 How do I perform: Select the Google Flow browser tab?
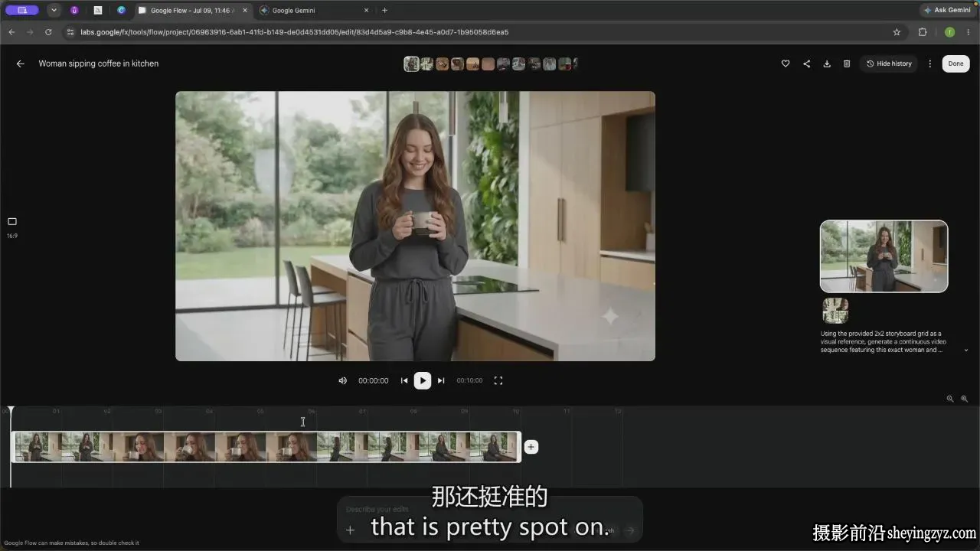click(193, 11)
